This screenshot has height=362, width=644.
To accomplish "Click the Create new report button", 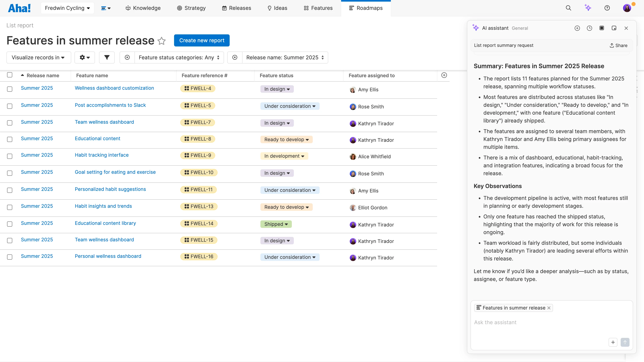I will 201,40.
